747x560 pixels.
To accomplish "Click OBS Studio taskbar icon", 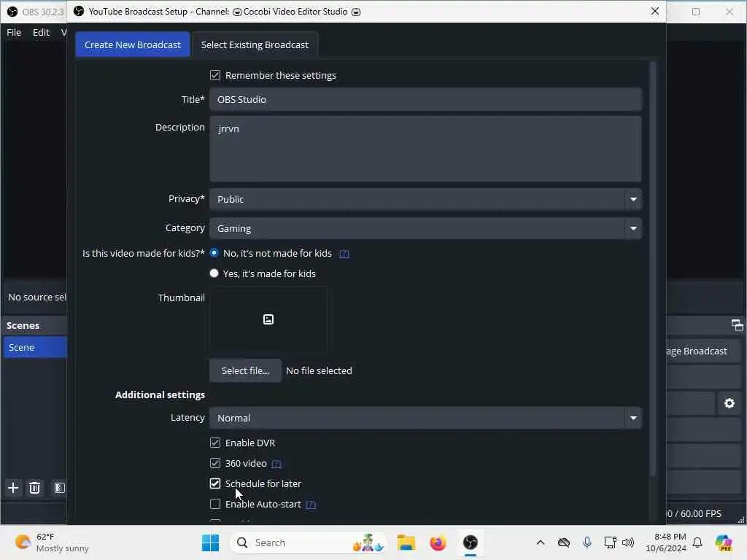I will pyautogui.click(x=471, y=542).
